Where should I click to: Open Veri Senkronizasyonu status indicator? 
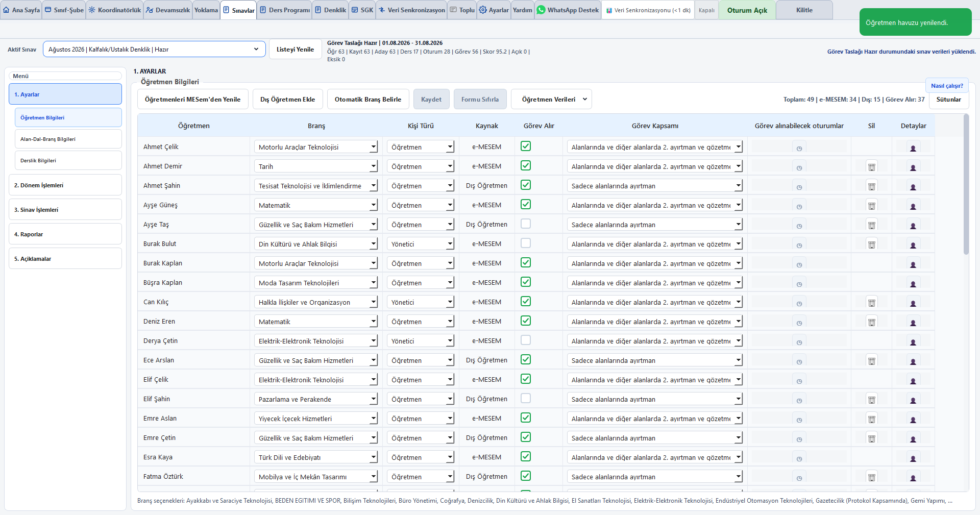[x=648, y=10]
